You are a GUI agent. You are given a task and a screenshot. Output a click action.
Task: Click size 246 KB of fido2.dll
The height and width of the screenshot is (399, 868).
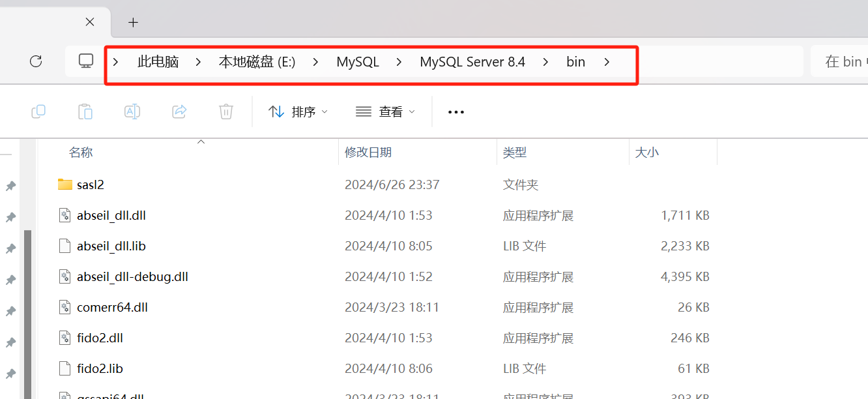tap(690, 338)
